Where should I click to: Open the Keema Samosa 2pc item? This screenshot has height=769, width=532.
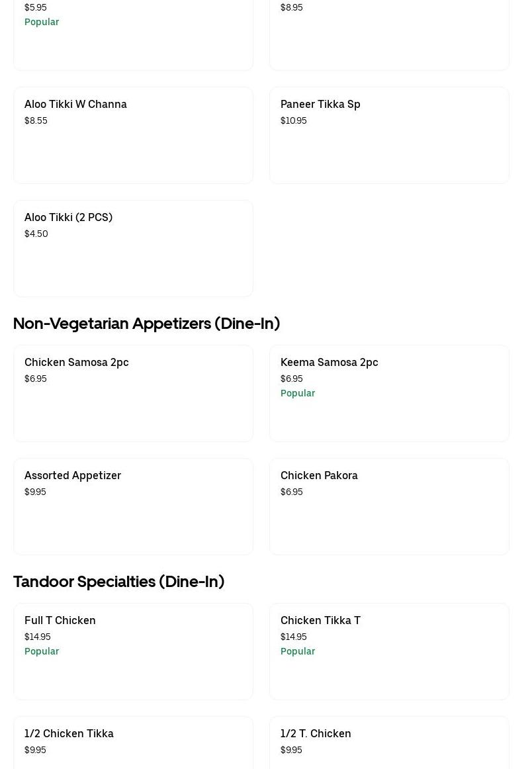tap(389, 393)
